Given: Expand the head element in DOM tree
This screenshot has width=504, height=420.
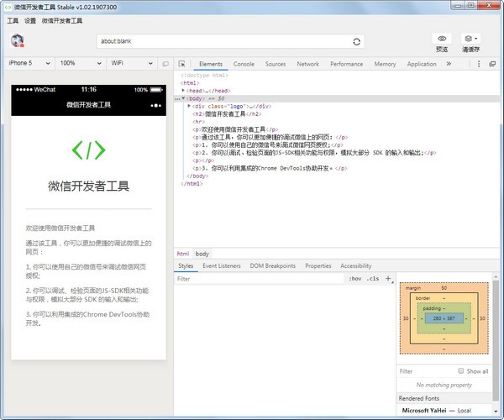Looking at the screenshot, I should (x=183, y=91).
